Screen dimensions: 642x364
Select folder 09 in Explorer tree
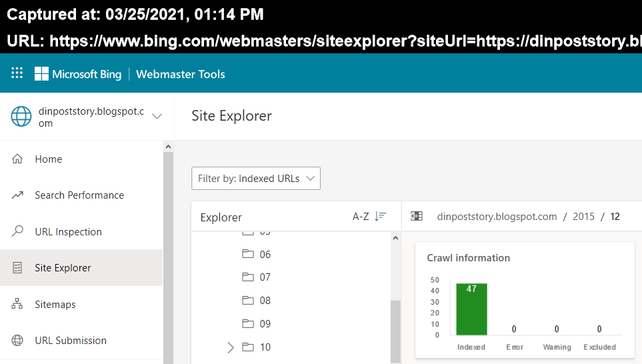[x=265, y=324]
